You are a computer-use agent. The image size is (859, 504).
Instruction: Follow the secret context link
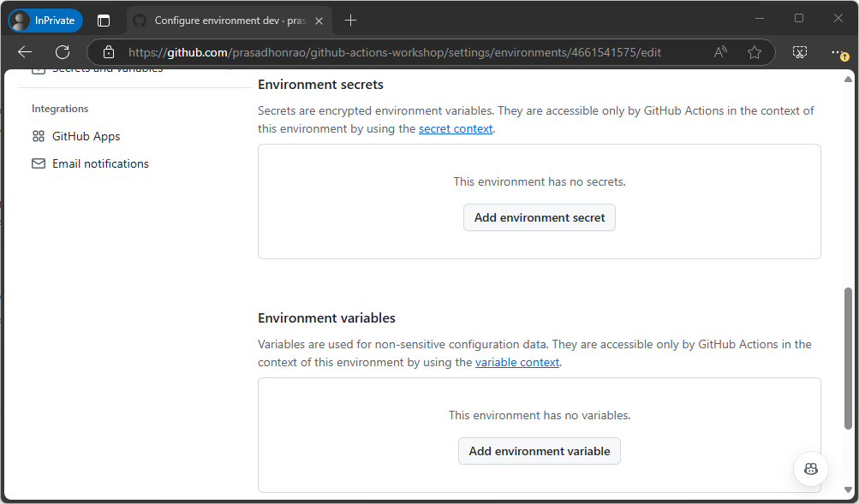click(455, 128)
